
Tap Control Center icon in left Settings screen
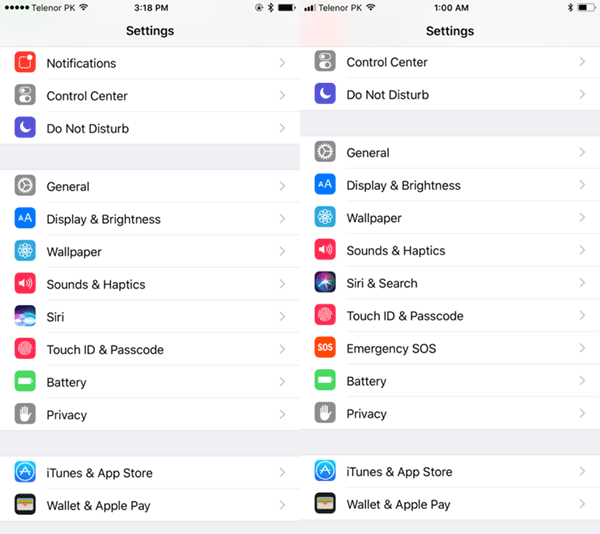tap(25, 95)
